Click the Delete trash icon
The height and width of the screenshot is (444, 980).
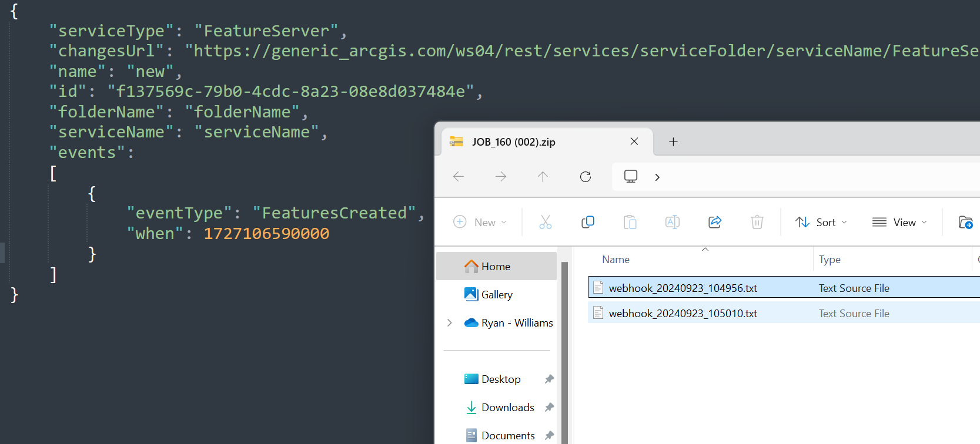click(x=757, y=222)
